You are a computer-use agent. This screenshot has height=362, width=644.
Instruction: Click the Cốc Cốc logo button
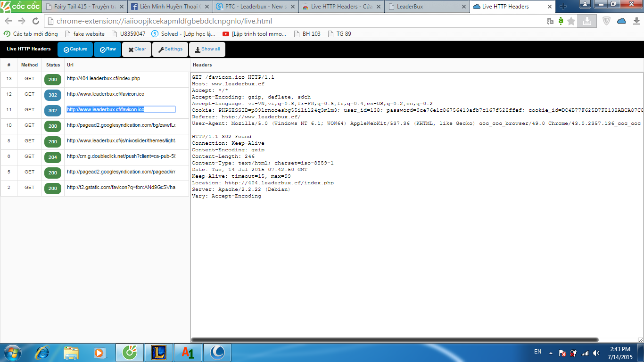21,6
